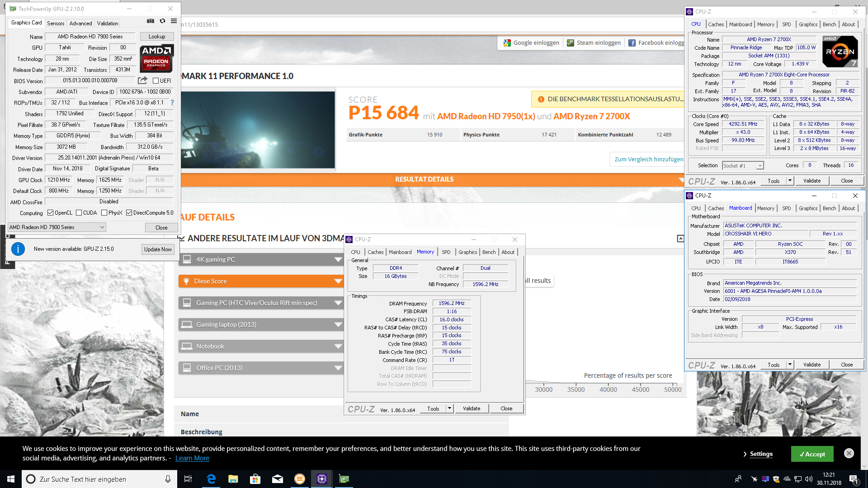Open Tools dropdown arrow in CPU-Z Mainboard window
The height and width of the screenshot is (488, 868).
tap(790, 365)
